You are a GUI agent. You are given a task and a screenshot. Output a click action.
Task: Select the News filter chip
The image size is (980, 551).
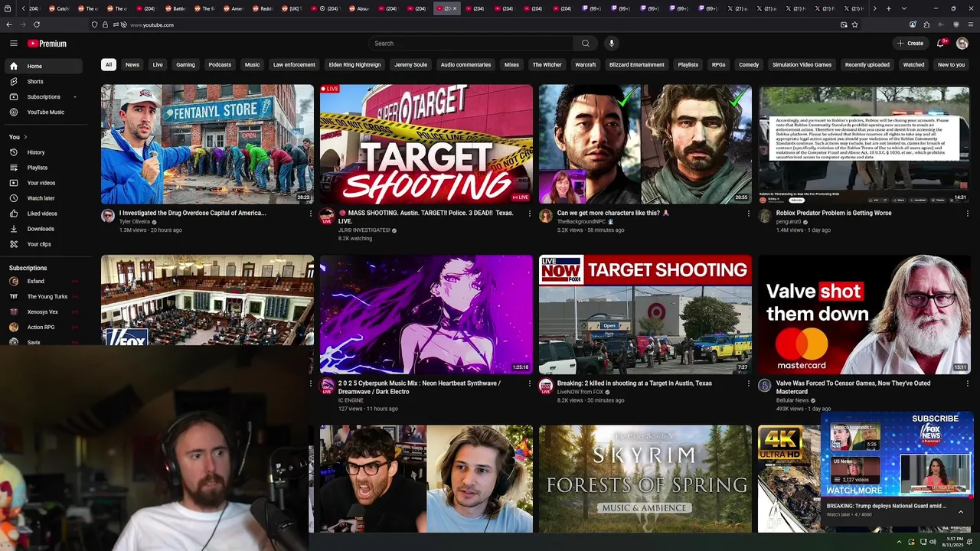132,65
